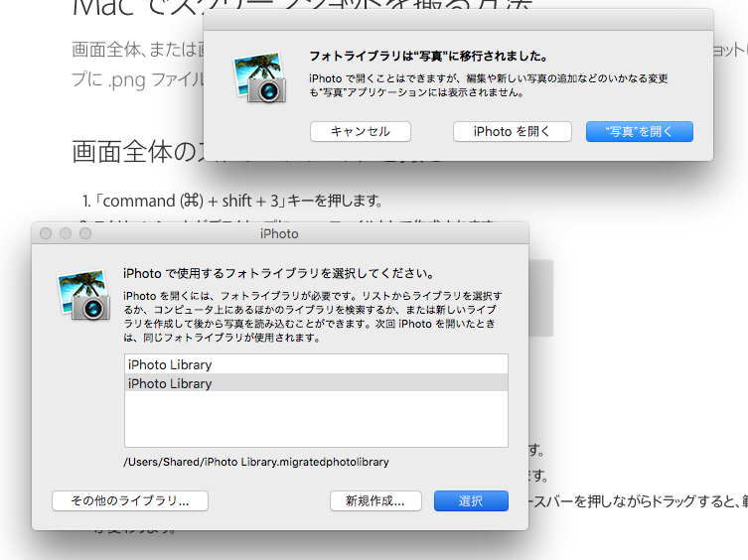The image size is (748, 560).
Task: Click the zoom button of the iPhoto window
Action: [85, 233]
